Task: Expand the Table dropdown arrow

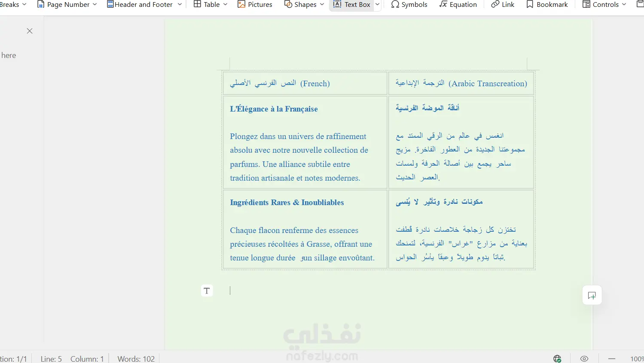Action: pos(226,4)
